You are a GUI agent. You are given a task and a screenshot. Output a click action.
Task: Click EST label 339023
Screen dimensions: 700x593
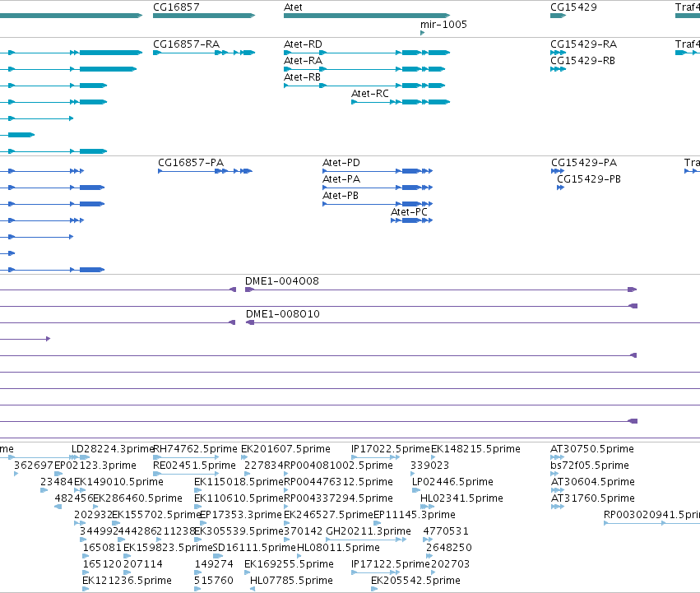pos(429,466)
